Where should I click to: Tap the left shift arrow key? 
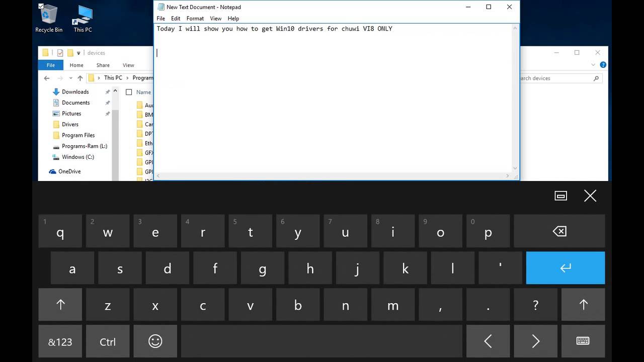[60, 304]
